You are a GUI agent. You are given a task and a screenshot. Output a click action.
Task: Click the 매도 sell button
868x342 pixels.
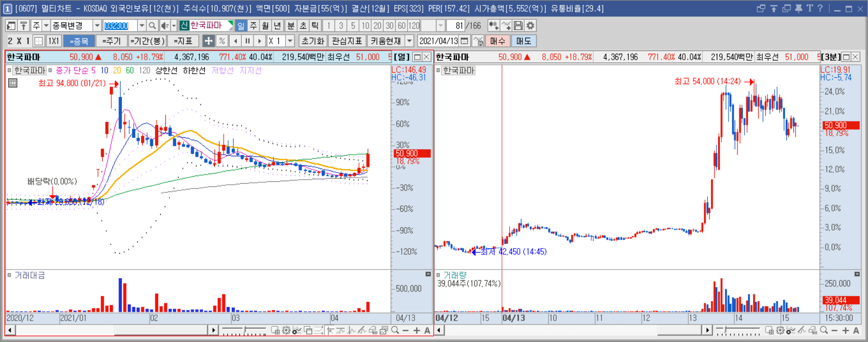(524, 41)
